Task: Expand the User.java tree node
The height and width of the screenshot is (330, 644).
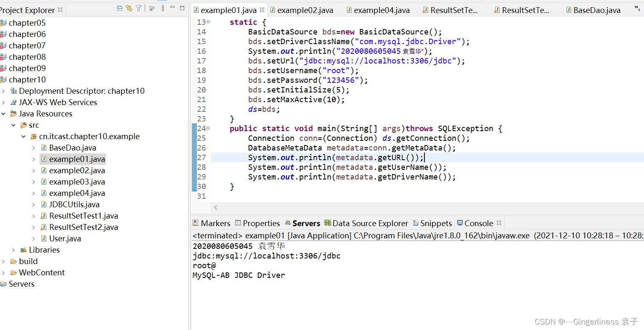Action: click(34, 238)
